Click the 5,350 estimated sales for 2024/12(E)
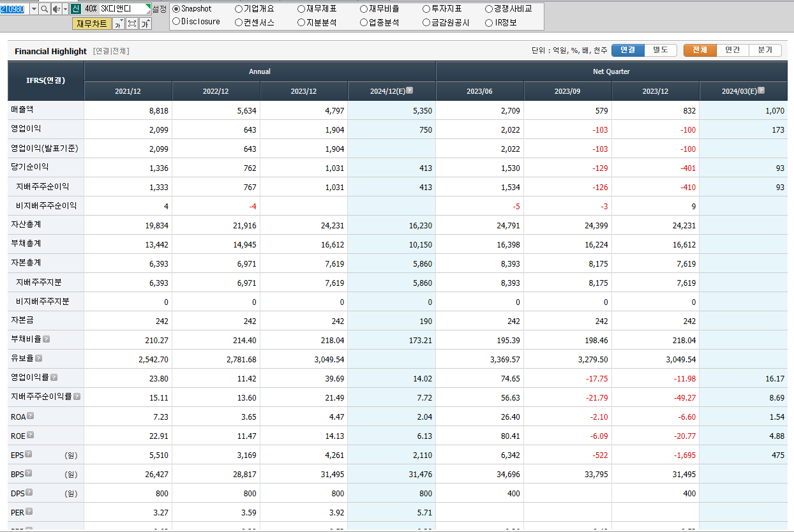 [423, 111]
